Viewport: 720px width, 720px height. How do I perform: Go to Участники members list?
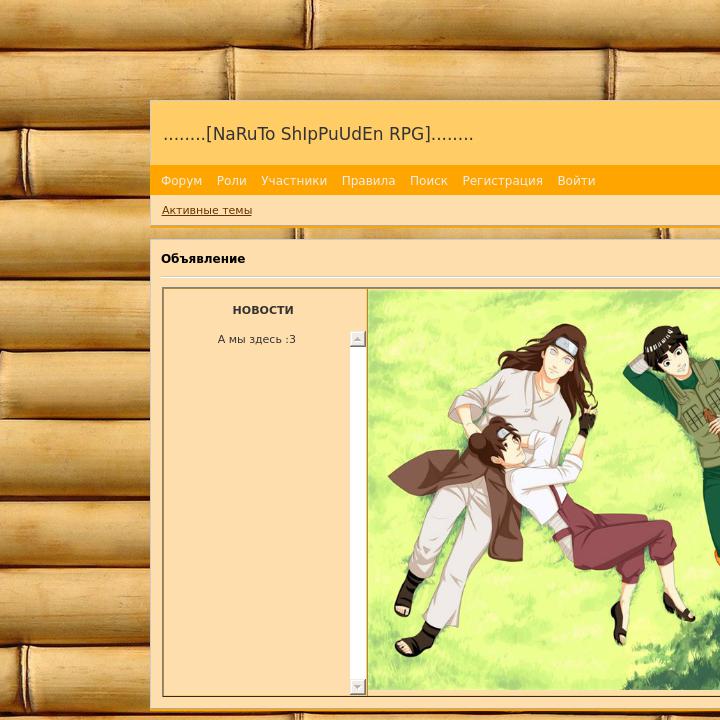[294, 180]
